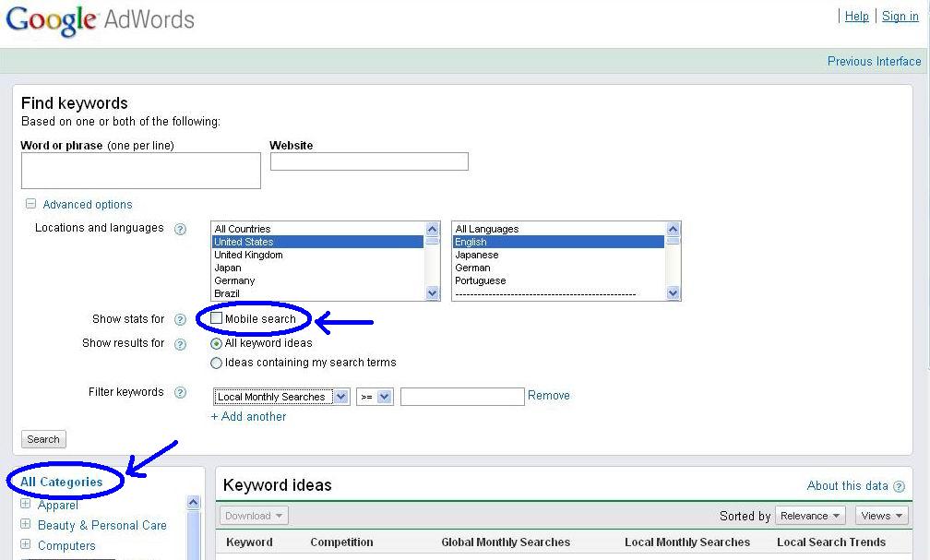Open the Apparel category link

pos(57,505)
